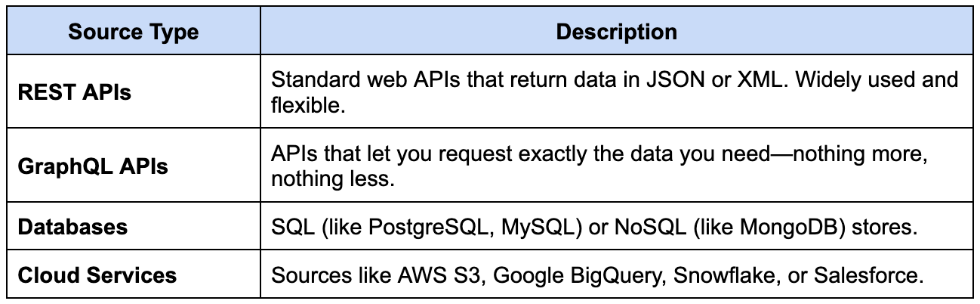Click the "Description" column header
This screenshot has height=304, width=980.
coord(615,33)
